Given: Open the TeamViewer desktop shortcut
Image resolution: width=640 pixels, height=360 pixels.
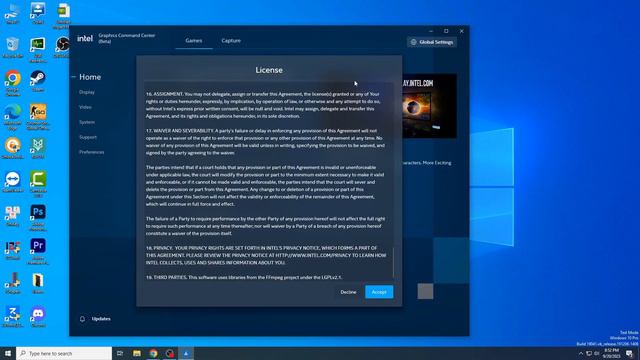Looking at the screenshot, I should click(x=13, y=182).
